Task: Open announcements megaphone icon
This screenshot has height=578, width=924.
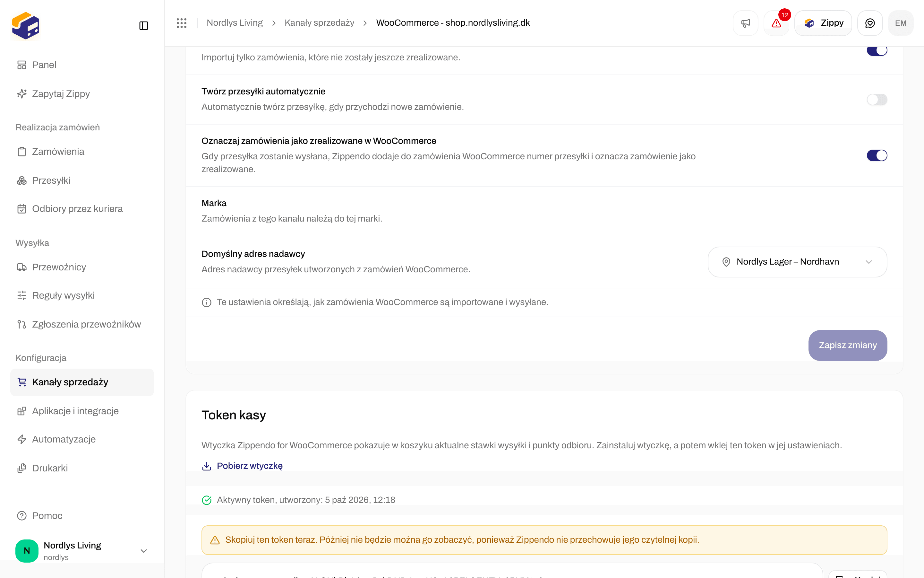Action: [745, 23]
